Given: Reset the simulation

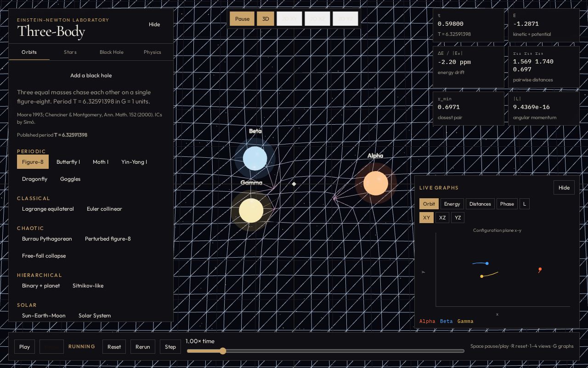Looking at the screenshot, I should 114,347.
